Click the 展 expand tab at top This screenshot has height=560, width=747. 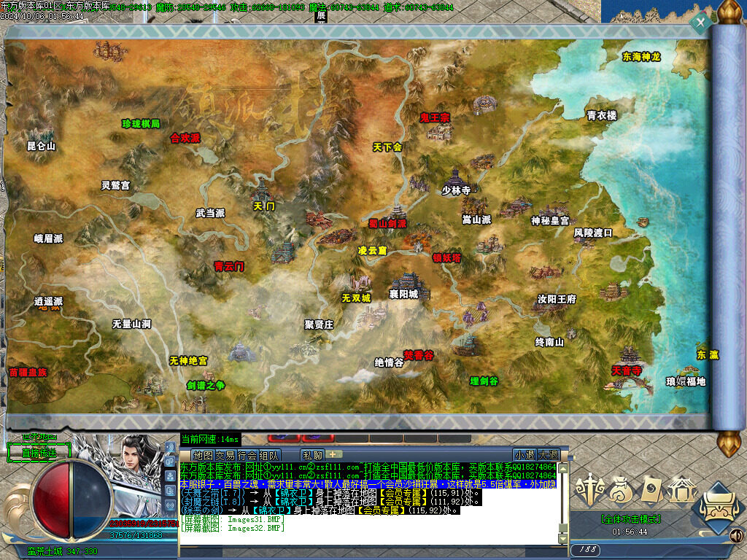coord(322,16)
